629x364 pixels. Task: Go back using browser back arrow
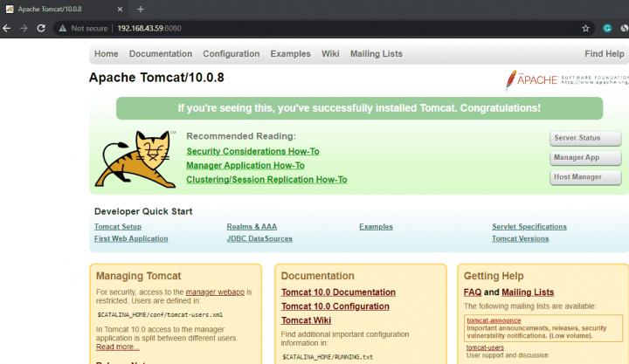(6, 28)
